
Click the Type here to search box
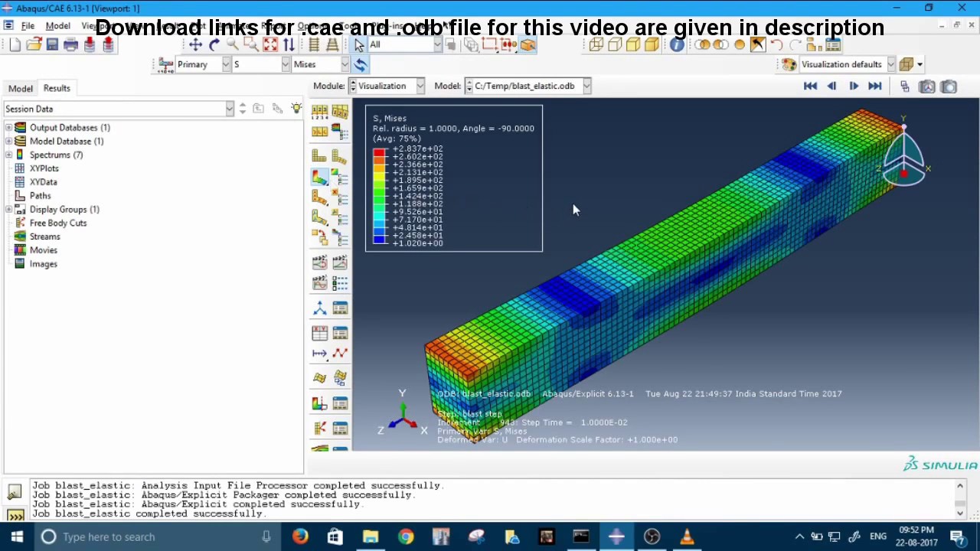[157, 537]
